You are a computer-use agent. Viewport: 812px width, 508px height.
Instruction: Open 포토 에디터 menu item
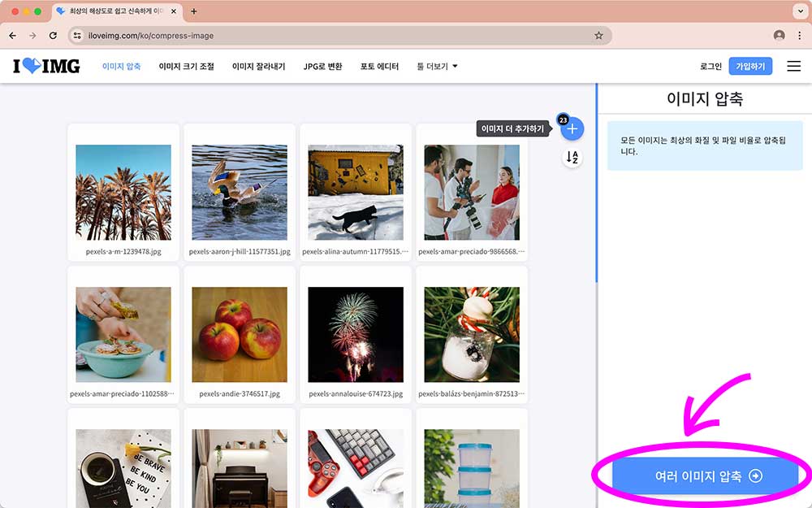click(379, 67)
